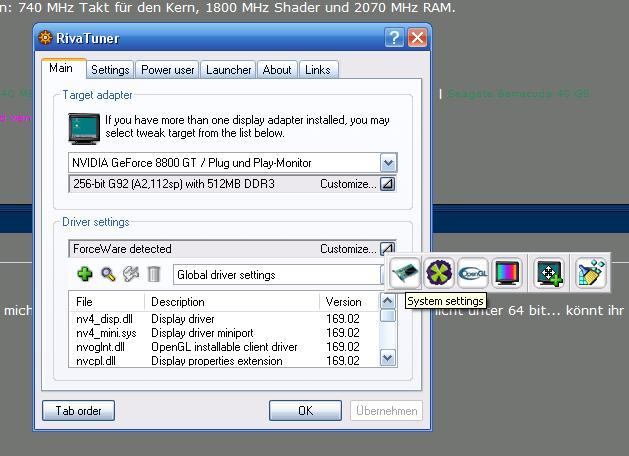This screenshot has width=629, height=456.
Task: Select the nvoglnt.dll row
Action: click(225, 347)
